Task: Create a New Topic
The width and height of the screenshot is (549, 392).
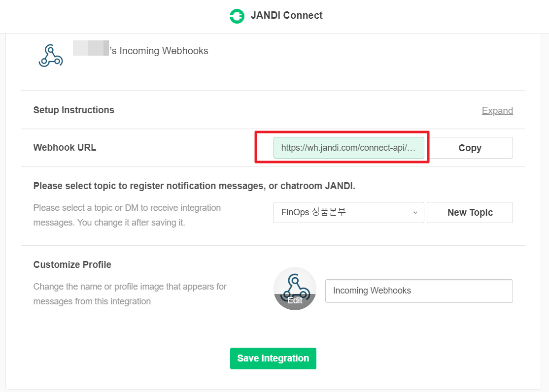Action: (469, 212)
